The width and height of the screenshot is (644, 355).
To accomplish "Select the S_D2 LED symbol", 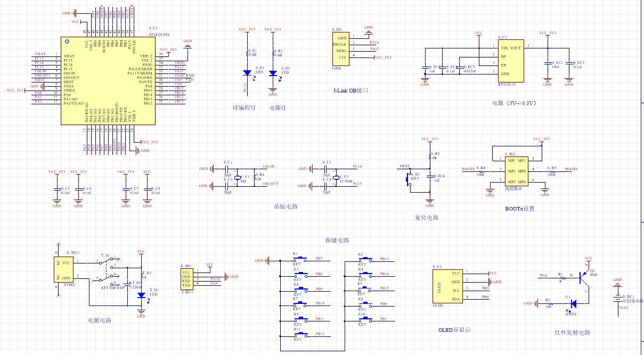I will [x=273, y=73].
